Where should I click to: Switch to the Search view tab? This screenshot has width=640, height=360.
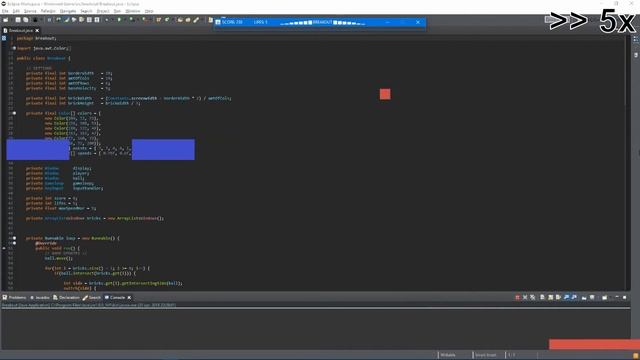(x=91, y=298)
